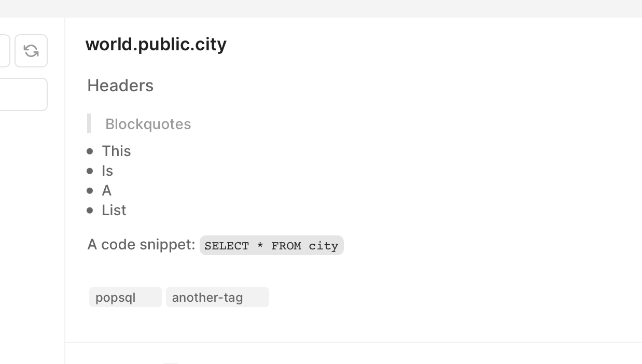Image resolution: width=642 pixels, height=364 pixels.
Task: Click the Blockquotes quoted text
Action: tap(148, 124)
